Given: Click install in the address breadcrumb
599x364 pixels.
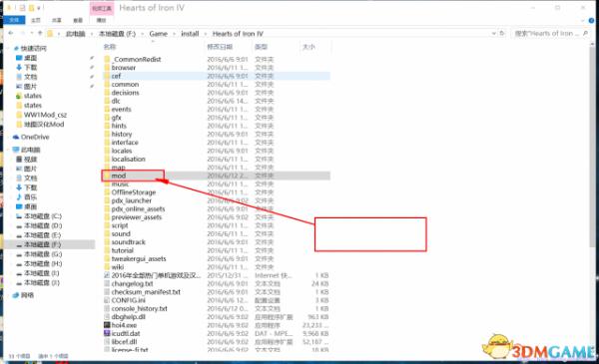Looking at the screenshot, I should click(x=190, y=34).
